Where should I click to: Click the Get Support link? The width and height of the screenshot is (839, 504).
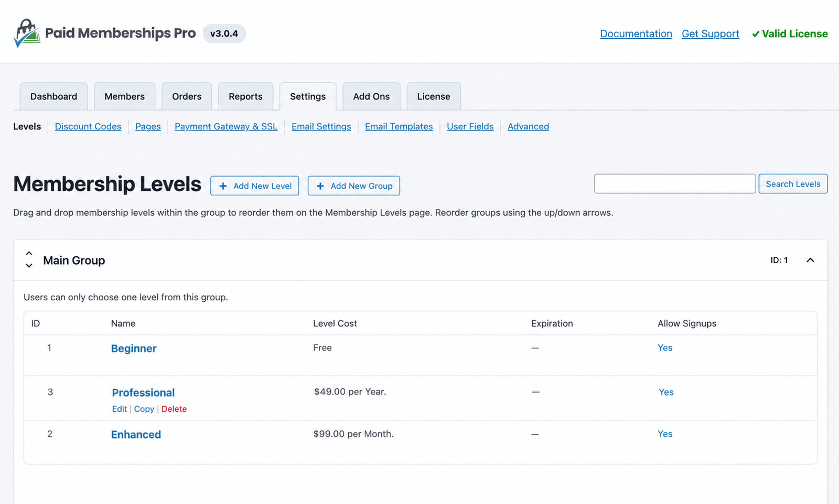[x=711, y=34]
